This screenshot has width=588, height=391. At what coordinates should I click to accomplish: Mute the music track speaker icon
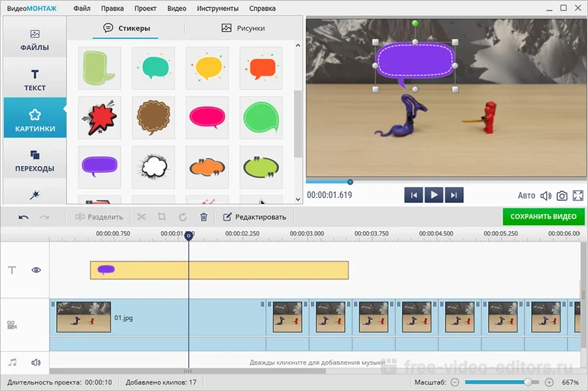(36, 362)
